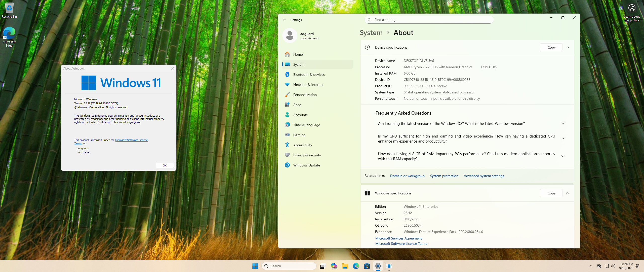Viewport: 644px width, 272px height.
Task: Select the OS build value 26200.5074
Action: [x=413, y=225]
